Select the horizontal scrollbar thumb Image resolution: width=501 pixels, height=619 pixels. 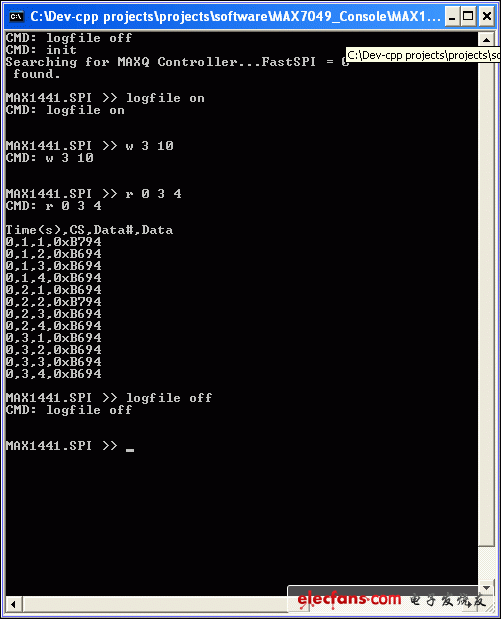(x=156, y=604)
